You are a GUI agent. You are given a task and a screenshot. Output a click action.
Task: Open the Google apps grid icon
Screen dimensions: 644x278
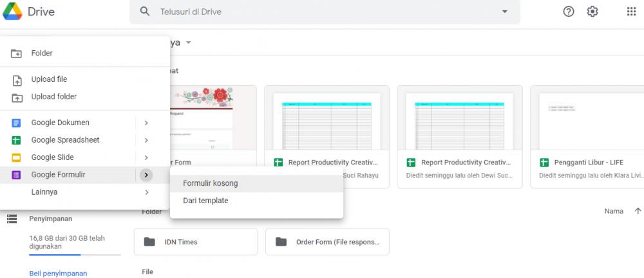(x=631, y=12)
